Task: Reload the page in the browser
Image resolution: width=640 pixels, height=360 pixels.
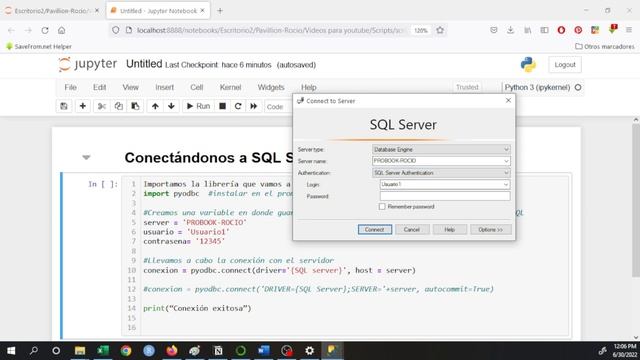Action: (45, 30)
